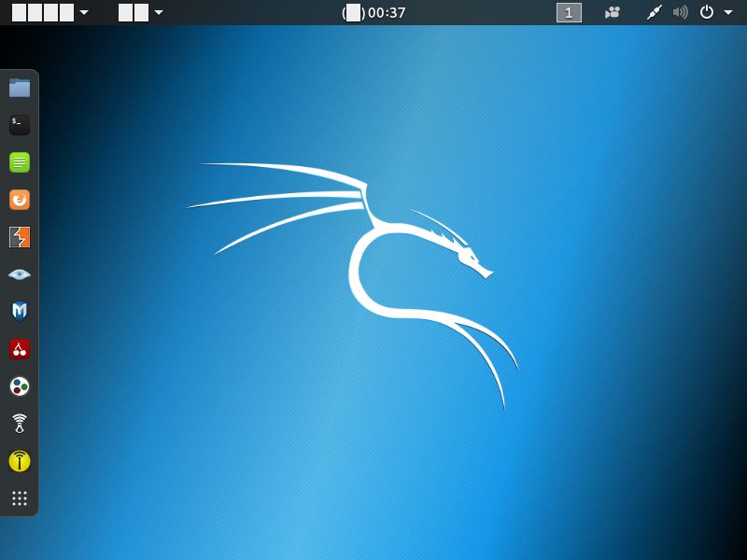
Task: Click workspace indicator number 1
Action: 569,13
